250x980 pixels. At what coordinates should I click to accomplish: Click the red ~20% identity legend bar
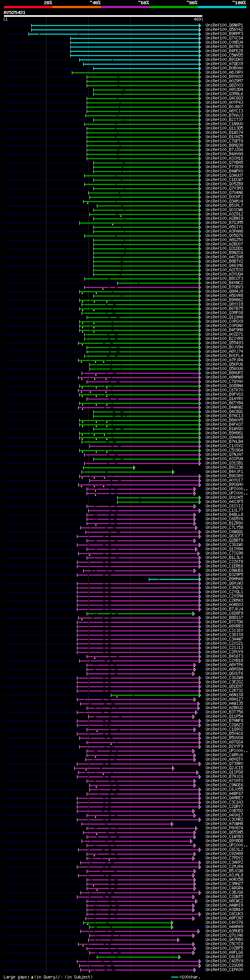[28, 7]
